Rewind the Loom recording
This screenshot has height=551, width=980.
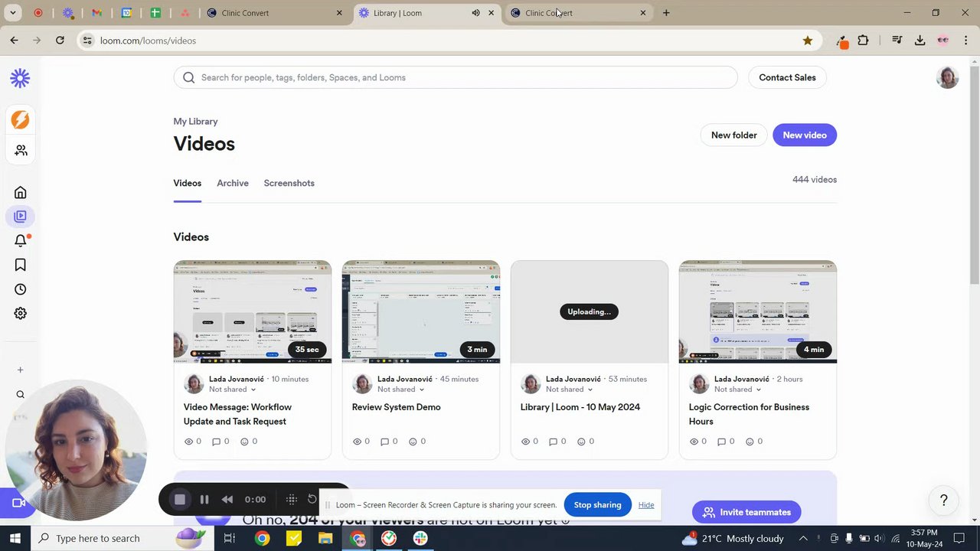pyautogui.click(x=227, y=500)
